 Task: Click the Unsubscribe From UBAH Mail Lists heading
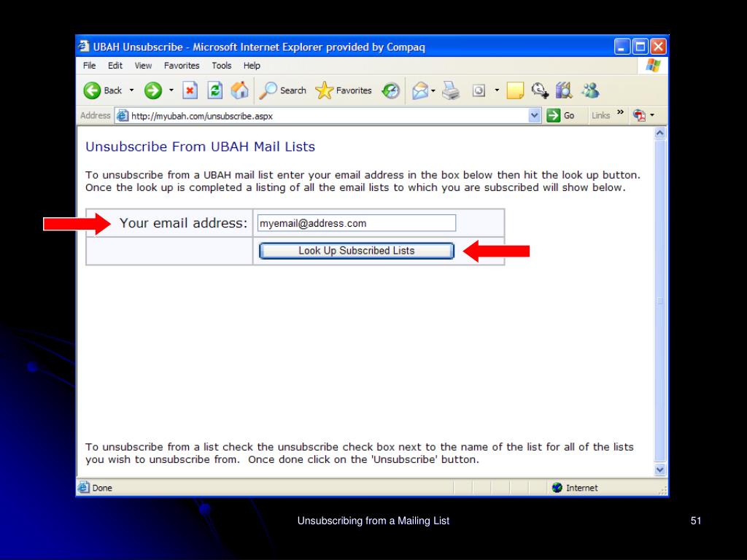pos(200,147)
